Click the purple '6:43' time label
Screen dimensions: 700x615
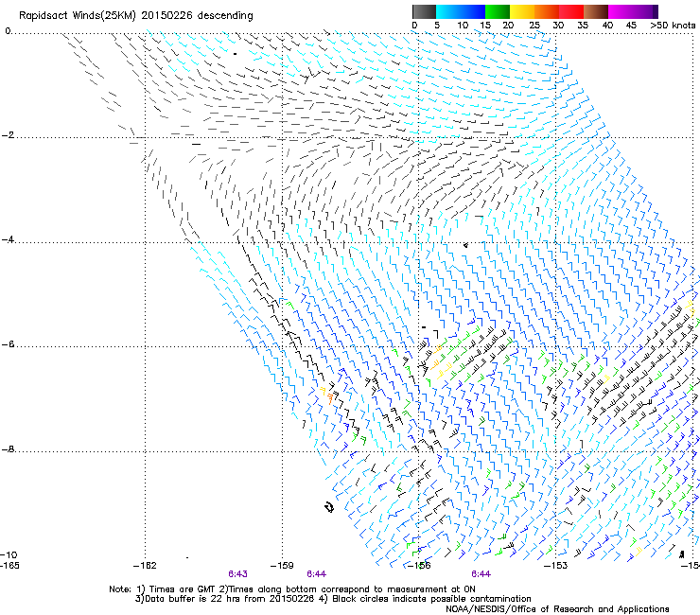click(x=238, y=574)
